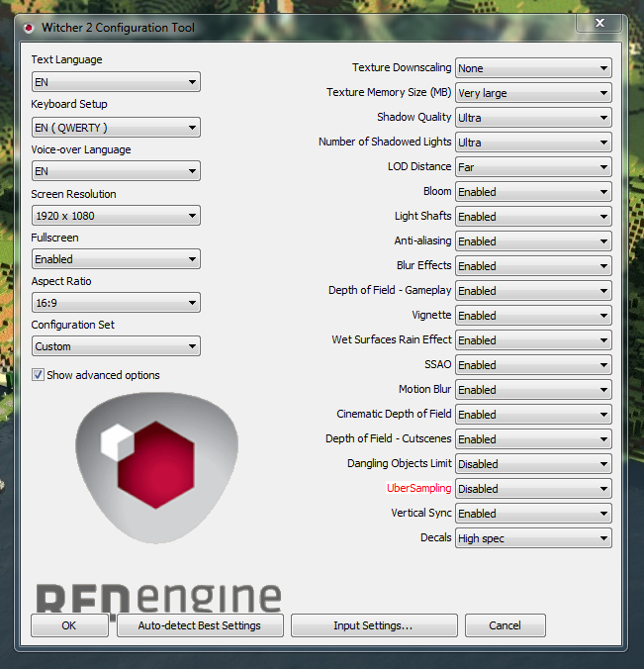Open the Vertical Sync dropdown
Viewport: 644px width, 669px height.
pyautogui.click(x=533, y=514)
